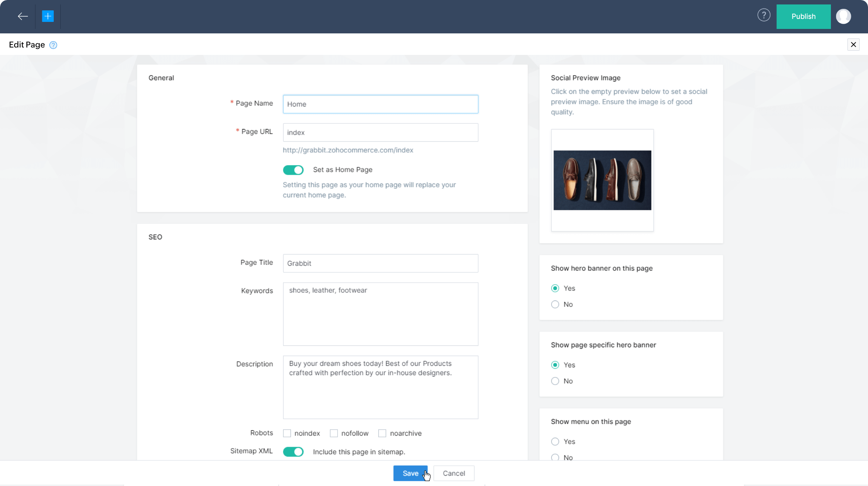Select No for show hero banner
The height and width of the screenshot is (486, 868).
(x=555, y=305)
